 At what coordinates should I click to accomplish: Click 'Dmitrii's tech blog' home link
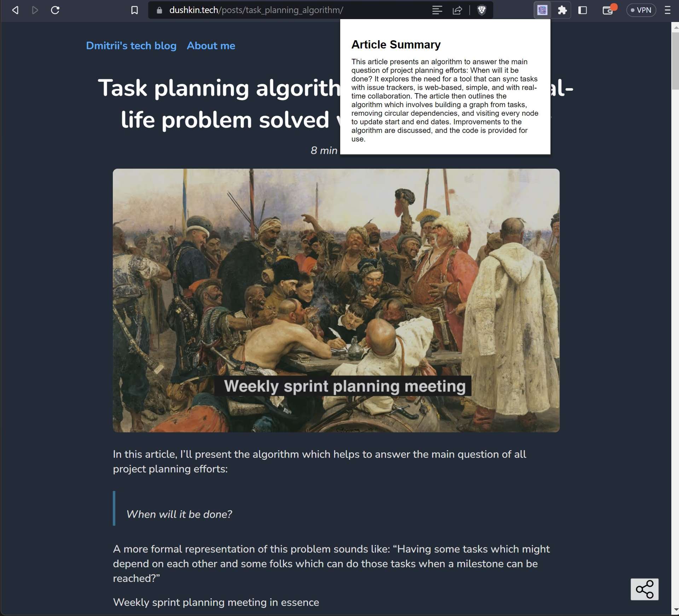point(131,46)
